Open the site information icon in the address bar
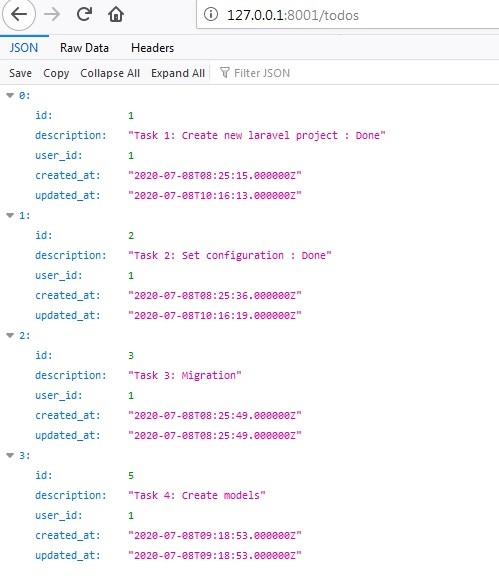Viewport: 499px width, 577px height. coord(211,14)
